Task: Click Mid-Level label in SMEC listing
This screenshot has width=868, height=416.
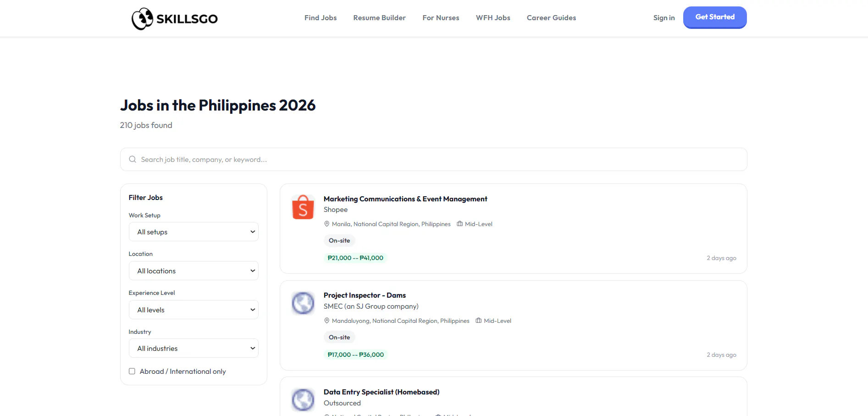Action: (x=498, y=321)
